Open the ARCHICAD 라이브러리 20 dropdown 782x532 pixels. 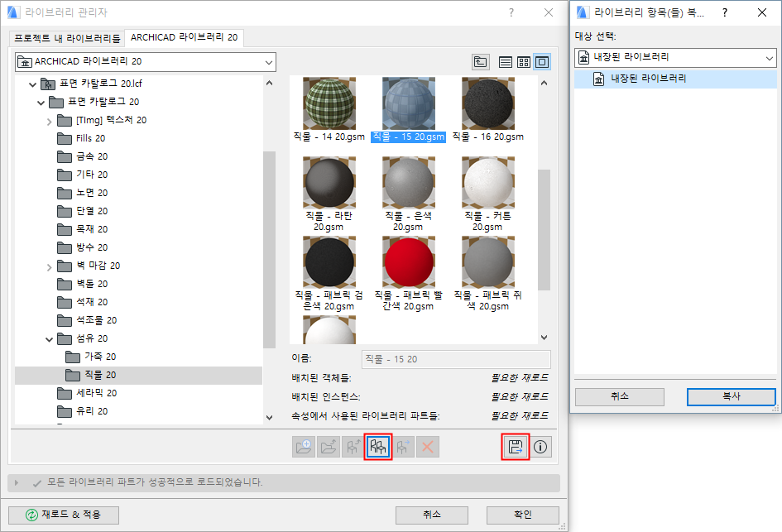tap(268, 62)
